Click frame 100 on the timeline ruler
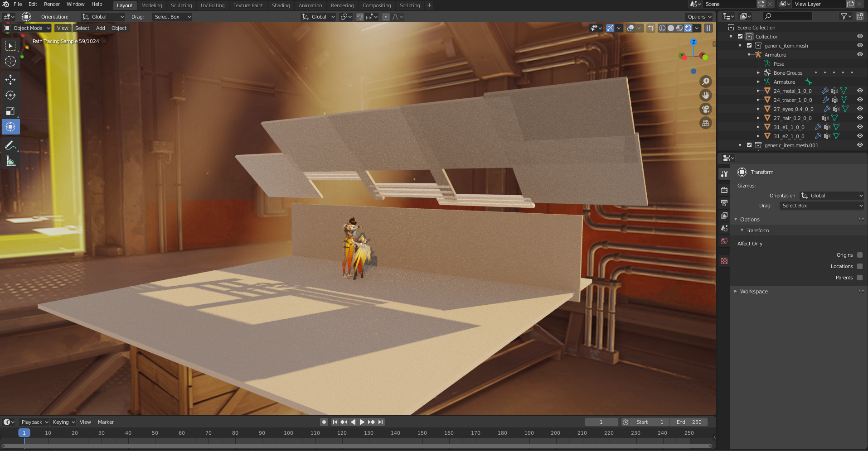Image resolution: width=868 pixels, height=451 pixels. (288, 433)
